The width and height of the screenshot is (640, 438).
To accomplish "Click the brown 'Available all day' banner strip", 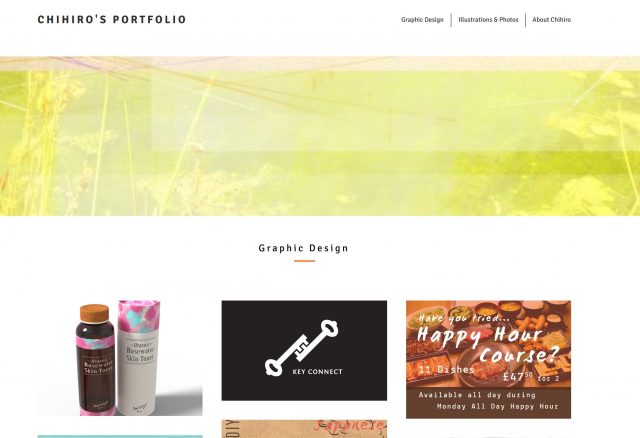I will click(x=488, y=403).
